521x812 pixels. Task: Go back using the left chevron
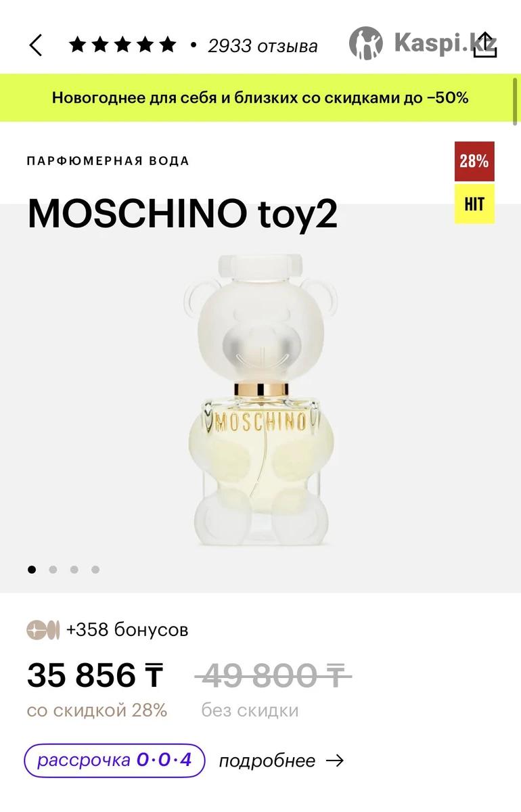36,45
